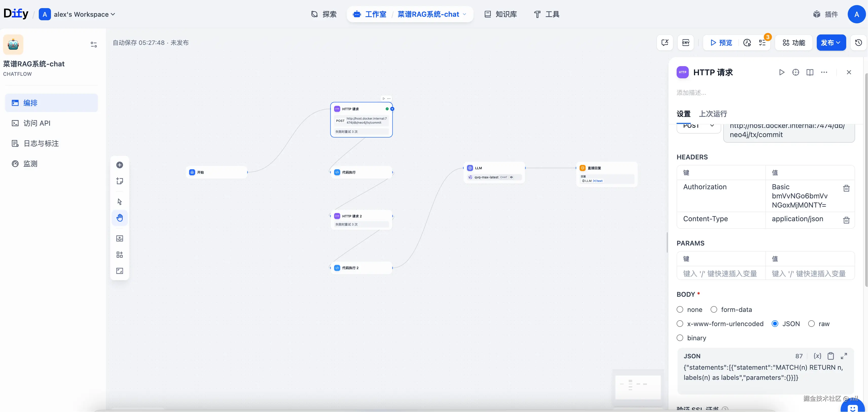
Task: Copy JSON body with clipboard icon
Action: [830, 356]
